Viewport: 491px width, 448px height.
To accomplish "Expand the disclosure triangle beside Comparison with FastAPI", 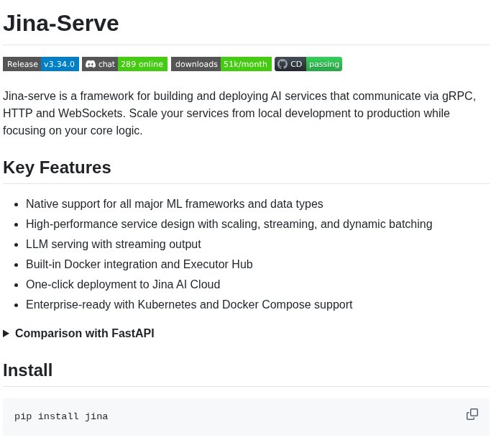I will (x=6, y=333).
